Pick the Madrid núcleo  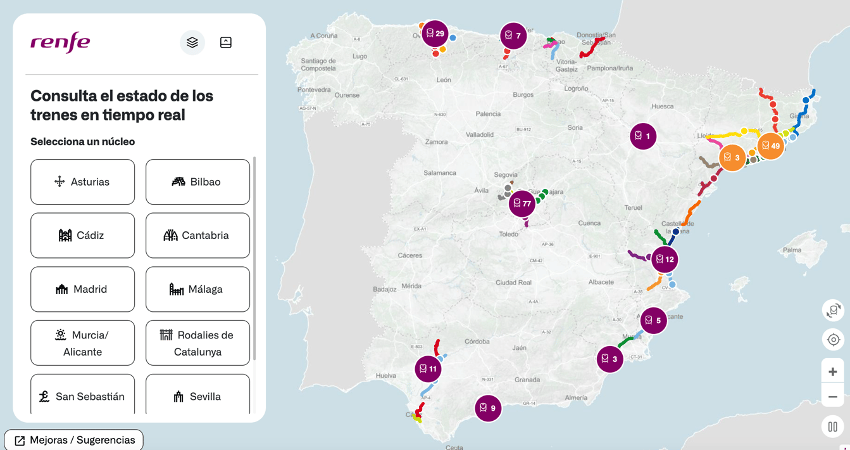coord(82,289)
